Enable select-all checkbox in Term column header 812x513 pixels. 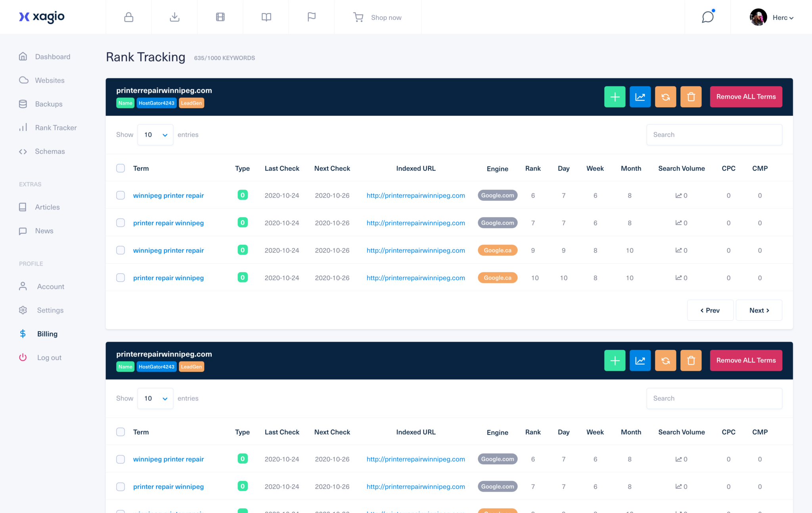pos(120,168)
